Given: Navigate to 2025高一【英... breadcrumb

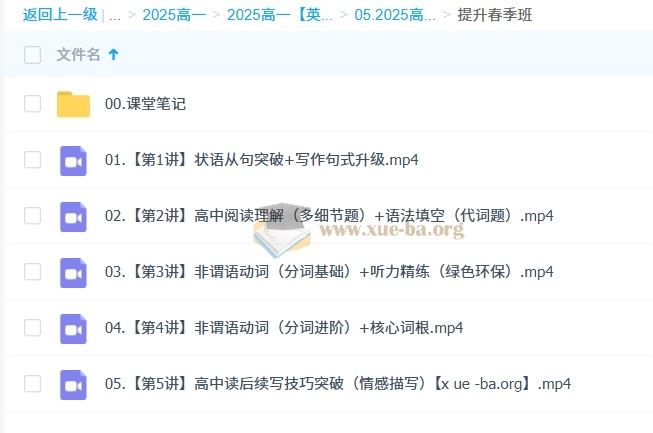Looking at the screenshot, I should point(280,15).
